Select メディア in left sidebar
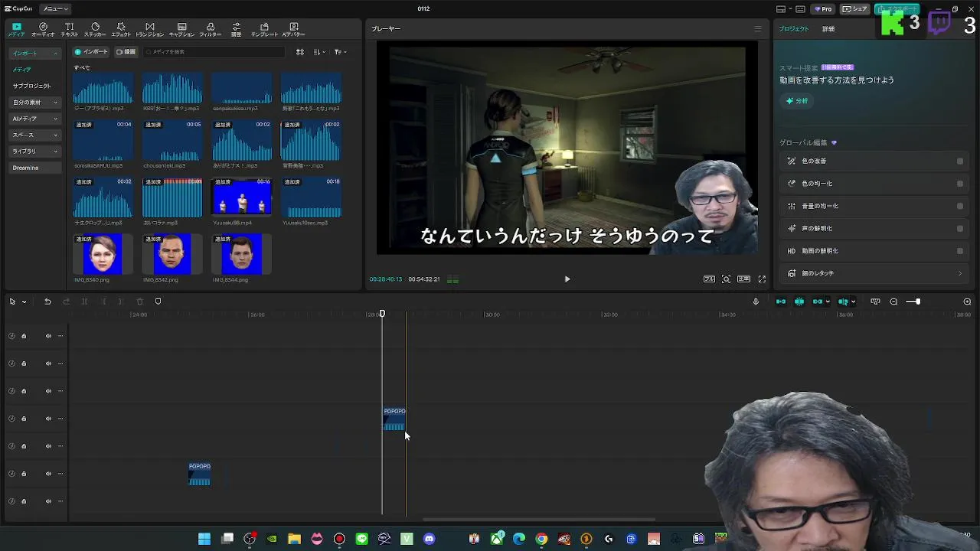 (x=21, y=70)
